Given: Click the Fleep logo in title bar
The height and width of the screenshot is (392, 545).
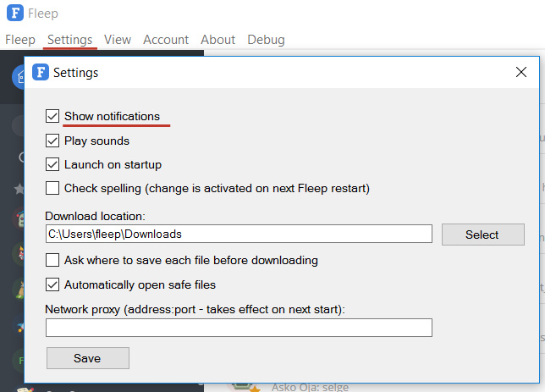Looking at the screenshot, I should coord(15,13).
